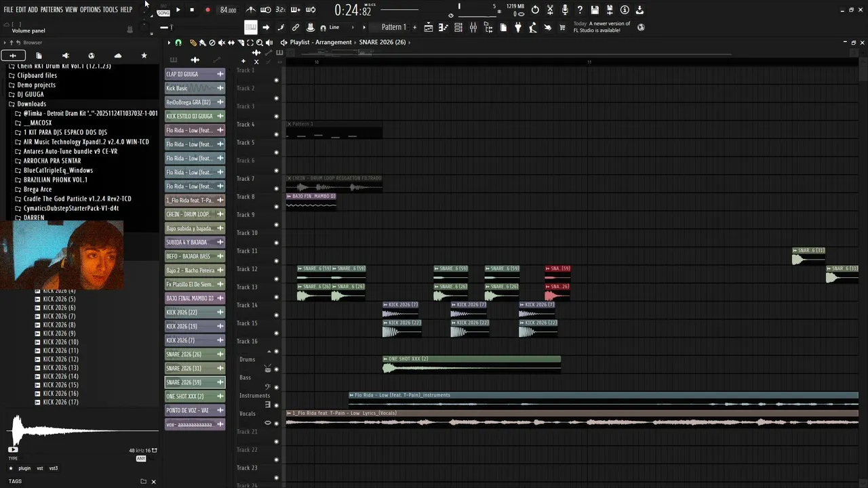Screen dimensions: 868x488
Task: Open the OPTIONS menu
Action: pos(90,9)
